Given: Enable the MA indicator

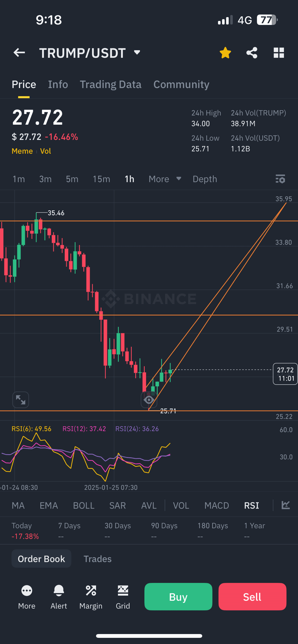Looking at the screenshot, I should [x=18, y=505].
